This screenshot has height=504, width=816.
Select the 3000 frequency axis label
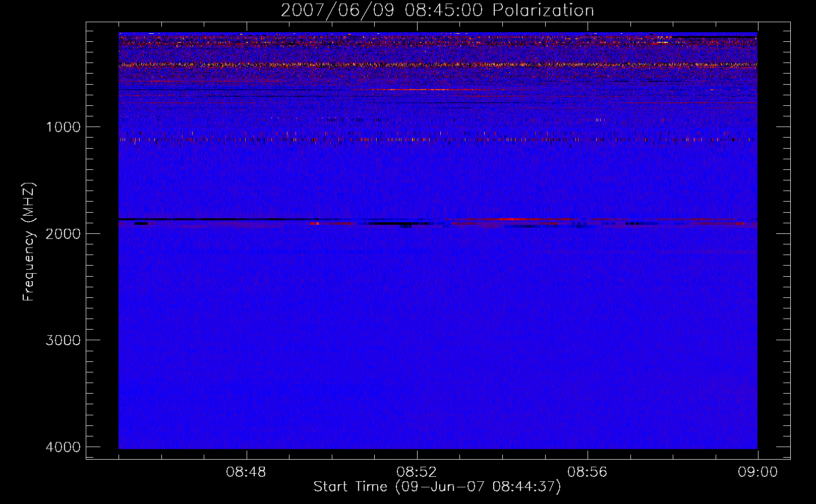pyautogui.click(x=63, y=340)
